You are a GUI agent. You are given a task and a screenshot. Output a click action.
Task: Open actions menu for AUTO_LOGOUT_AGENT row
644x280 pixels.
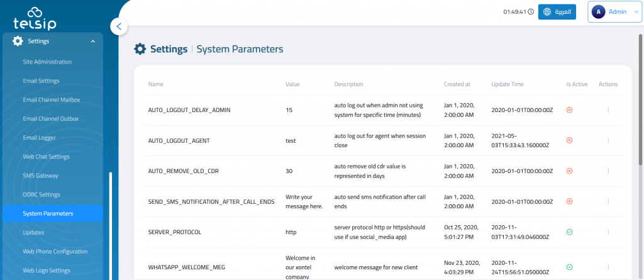pyautogui.click(x=608, y=140)
